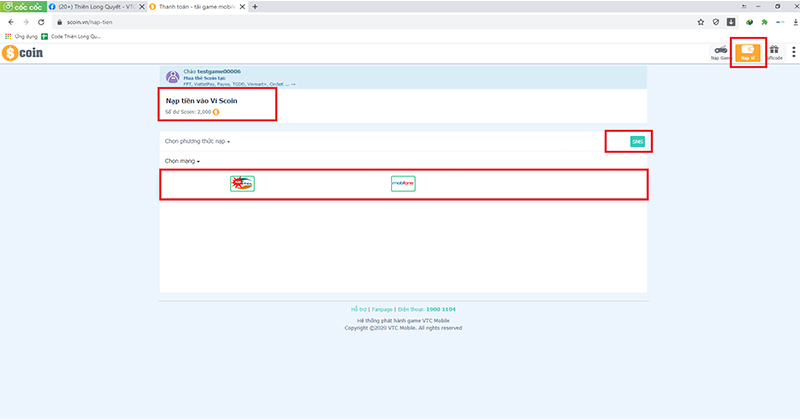Screen dimensions: 800x420
Task: Open the browser tab search icon
Action: (x=744, y=7)
